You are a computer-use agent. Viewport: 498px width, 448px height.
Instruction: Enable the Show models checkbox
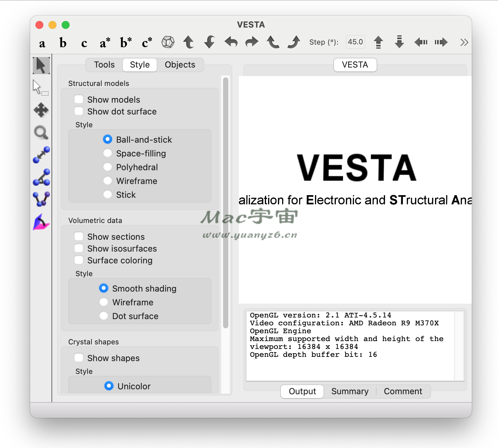point(79,99)
